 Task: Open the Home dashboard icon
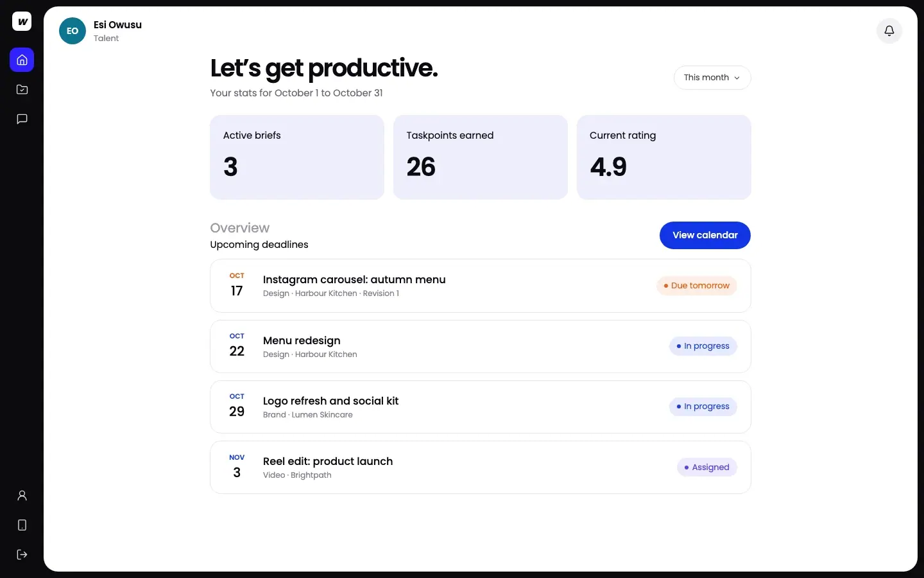coord(22,60)
